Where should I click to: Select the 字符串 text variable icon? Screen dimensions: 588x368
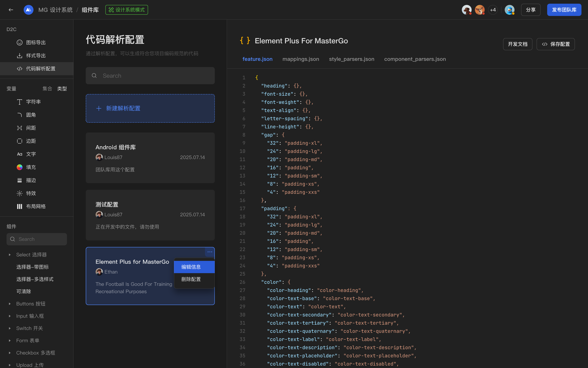19,102
